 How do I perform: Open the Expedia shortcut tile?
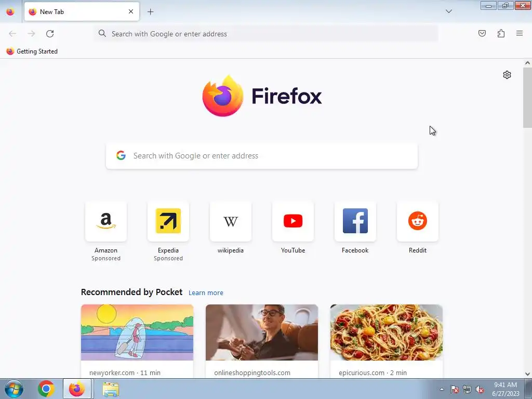(168, 221)
